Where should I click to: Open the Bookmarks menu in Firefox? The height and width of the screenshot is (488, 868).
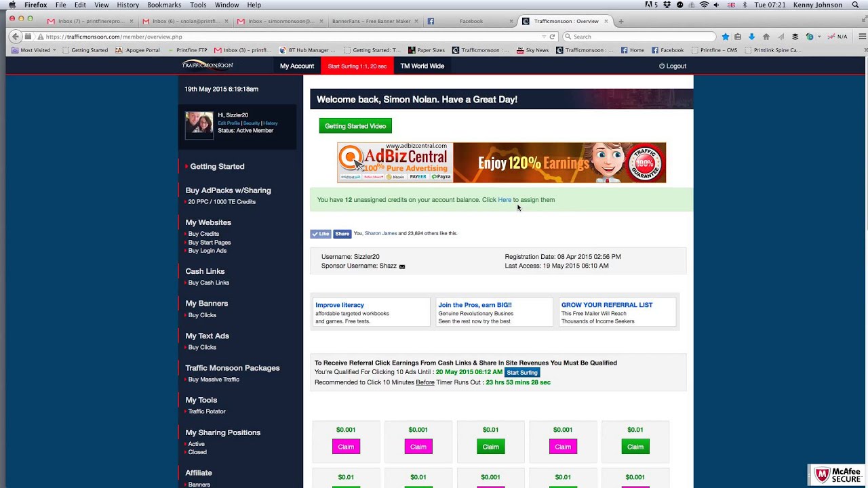click(164, 5)
